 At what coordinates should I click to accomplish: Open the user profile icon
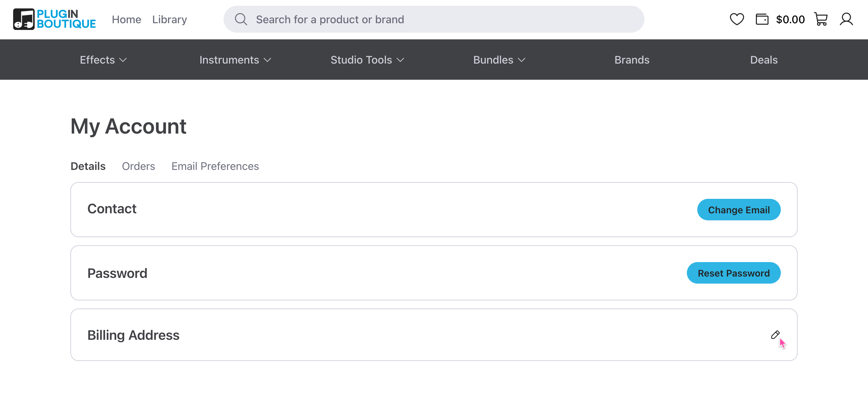[x=846, y=19]
